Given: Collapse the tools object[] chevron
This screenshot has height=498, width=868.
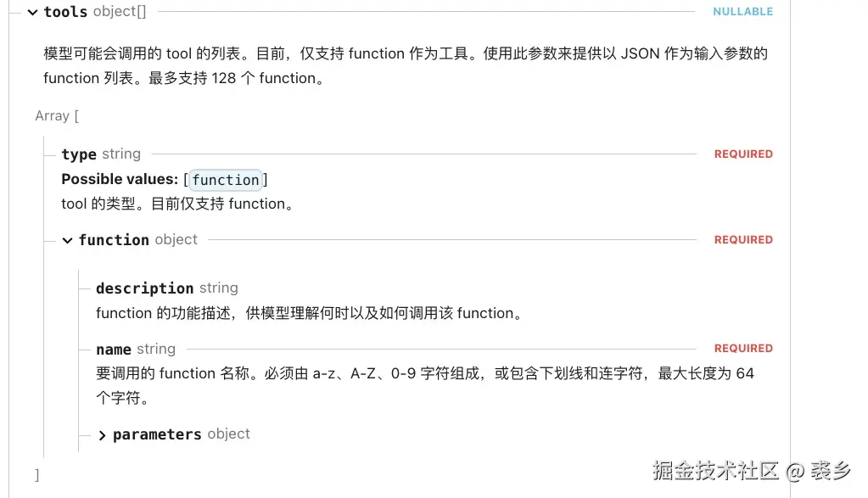Looking at the screenshot, I should (x=32, y=12).
